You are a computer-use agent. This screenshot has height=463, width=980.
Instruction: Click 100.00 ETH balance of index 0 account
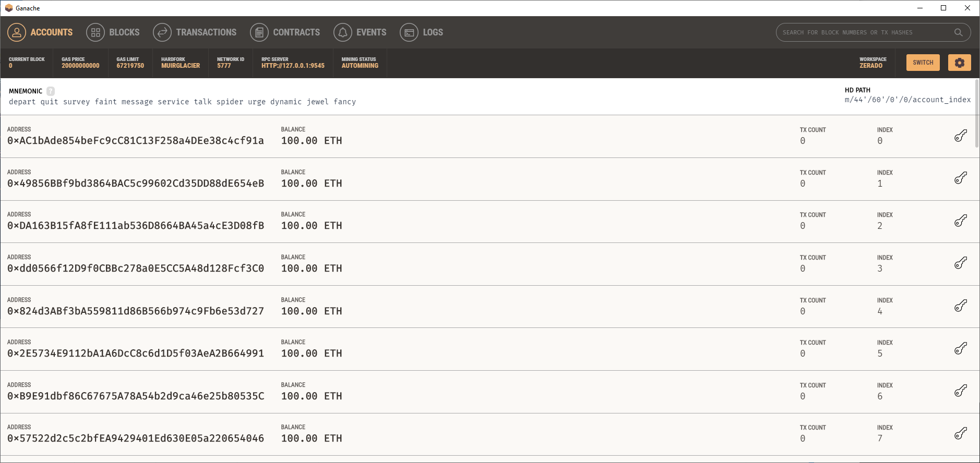(312, 141)
